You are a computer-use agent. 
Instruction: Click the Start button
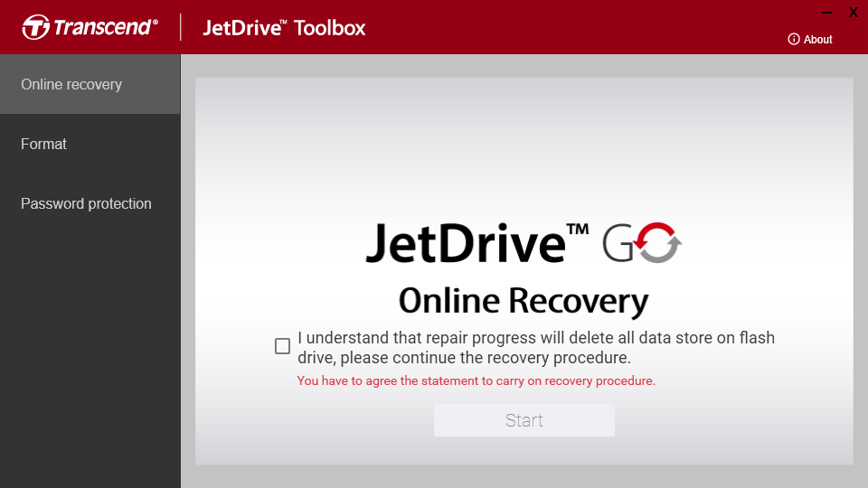(524, 420)
